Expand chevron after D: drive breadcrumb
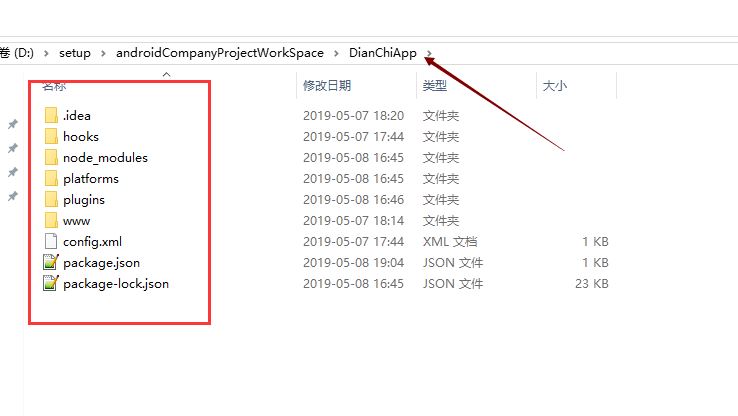This screenshot has height=416, width=738. click(x=46, y=53)
